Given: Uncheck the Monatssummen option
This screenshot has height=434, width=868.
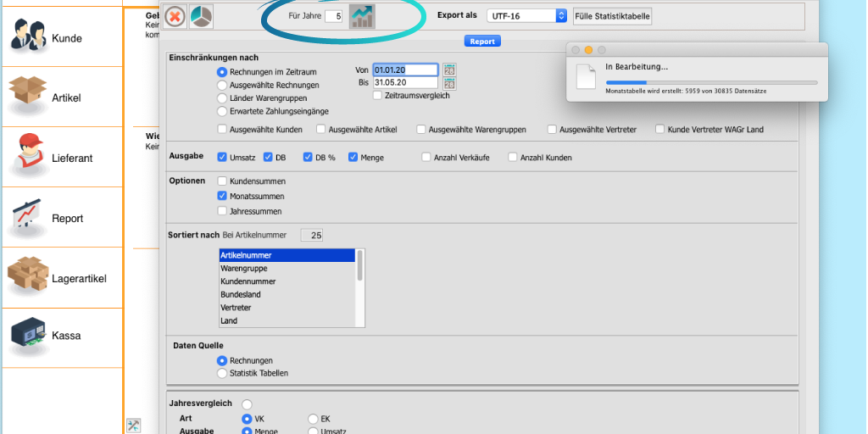Looking at the screenshot, I should tap(223, 196).
